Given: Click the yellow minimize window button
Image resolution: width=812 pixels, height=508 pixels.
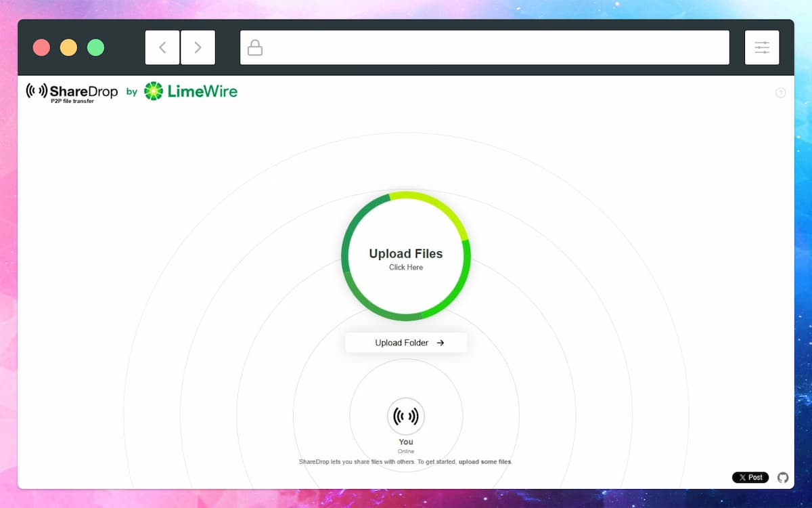Looking at the screenshot, I should pyautogui.click(x=68, y=47).
